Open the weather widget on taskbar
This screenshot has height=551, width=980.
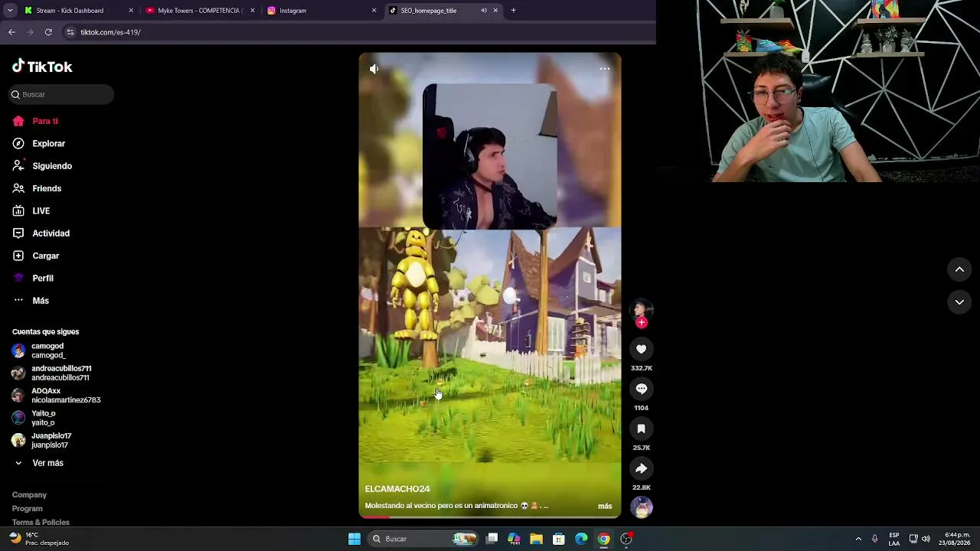pos(38,539)
